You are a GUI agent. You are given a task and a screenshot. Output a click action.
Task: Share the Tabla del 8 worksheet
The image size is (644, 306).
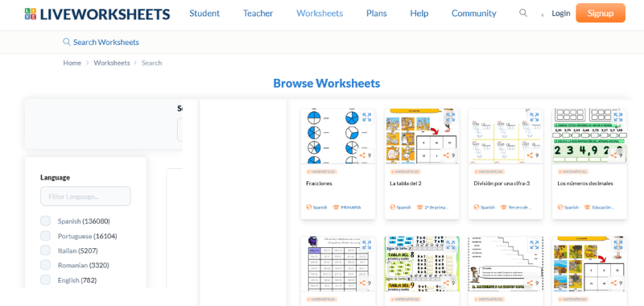click(449, 283)
